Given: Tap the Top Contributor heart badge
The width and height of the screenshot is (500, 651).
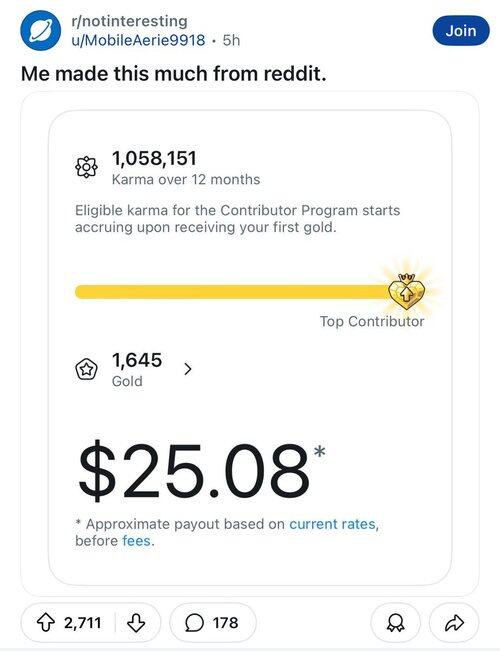Looking at the screenshot, I should tap(407, 292).
